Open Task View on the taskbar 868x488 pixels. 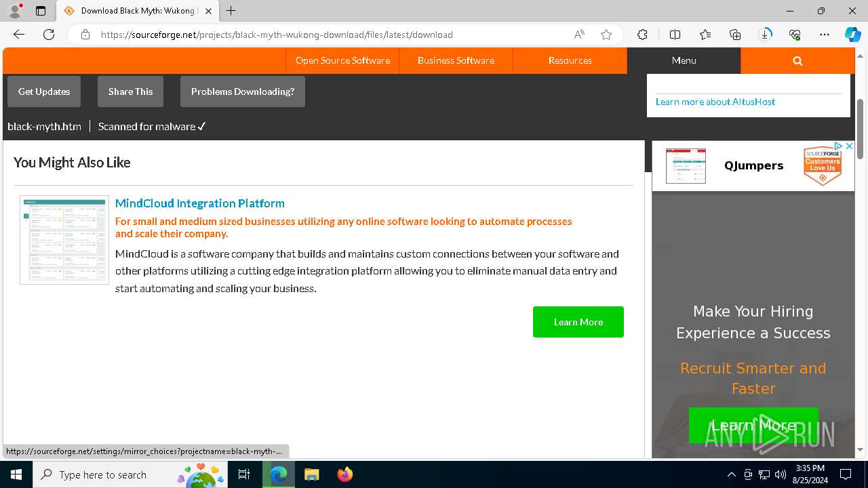click(244, 474)
